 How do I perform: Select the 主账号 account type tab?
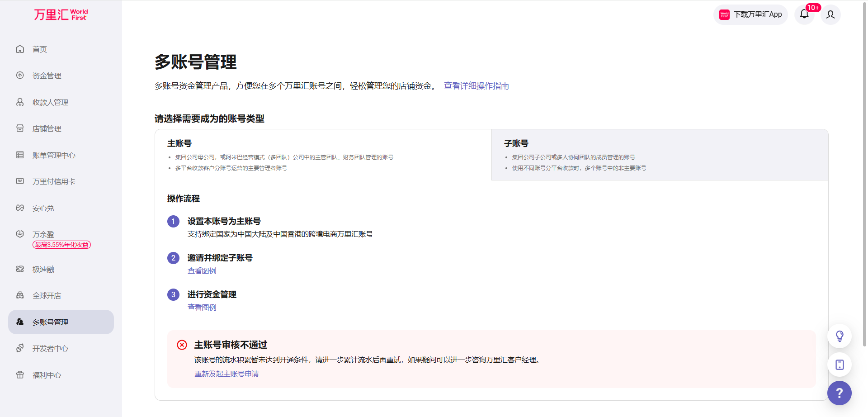point(323,155)
